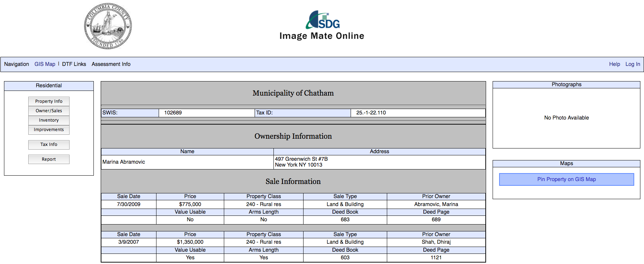
Task: Click deed page value 689
Action: point(436,219)
